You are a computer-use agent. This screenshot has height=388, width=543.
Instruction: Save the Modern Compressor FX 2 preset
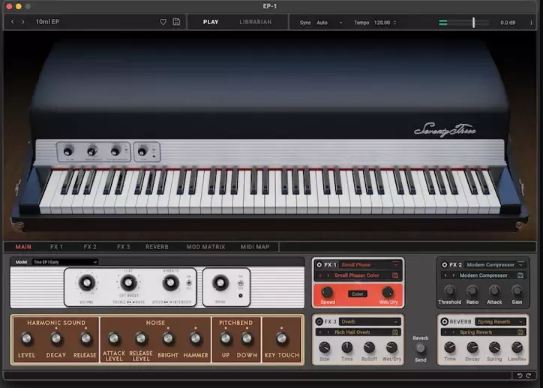click(520, 275)
